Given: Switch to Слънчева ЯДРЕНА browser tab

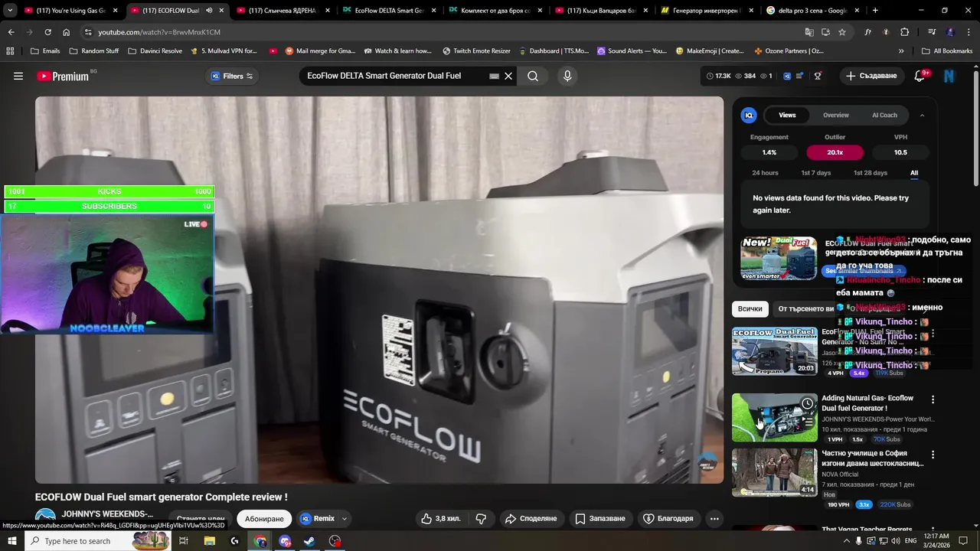Looking at the screenshot, I should (x=282, y=11).
